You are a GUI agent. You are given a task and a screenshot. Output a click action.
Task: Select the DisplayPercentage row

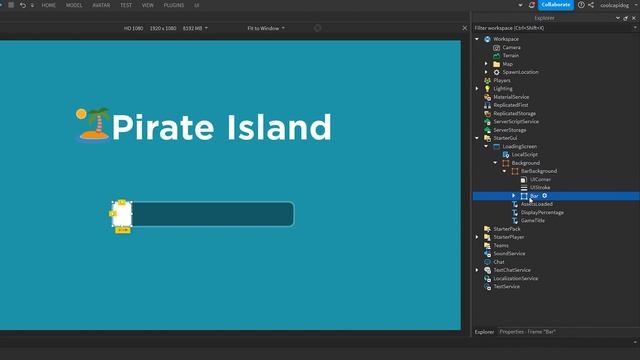(x=556, y=212)
